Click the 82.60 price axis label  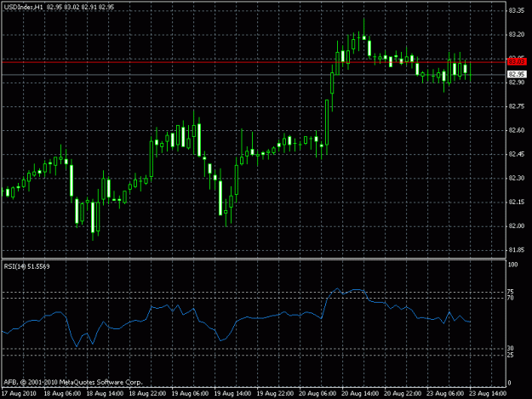pyautogui.click(x=517, y=130)
